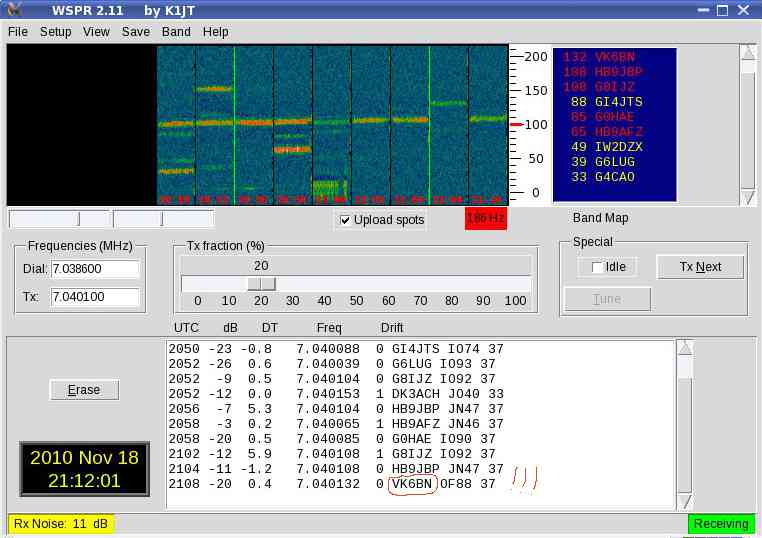The width and height of the screenshot is (762, 538).
Task: Click the 2050 GI4JTS IO74 decode row
Action: pyautogui.click(x=336, y=349)
